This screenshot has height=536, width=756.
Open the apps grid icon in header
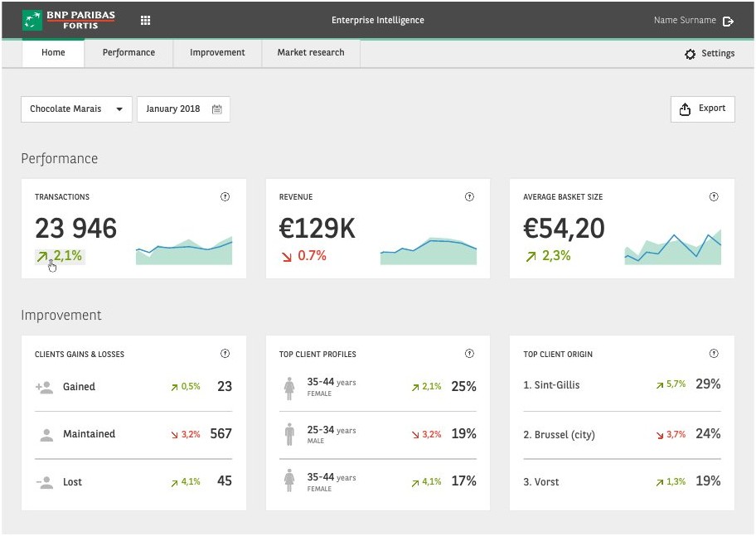tap(145, 20)
